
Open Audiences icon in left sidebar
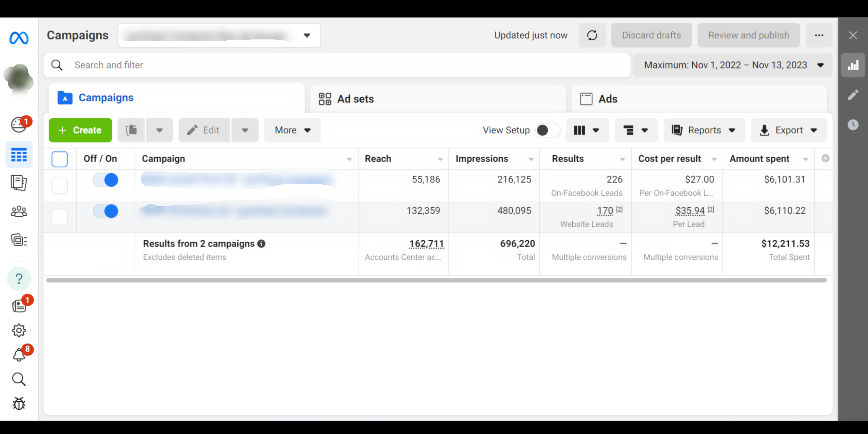pyautogui.click(x=19, y=212)
